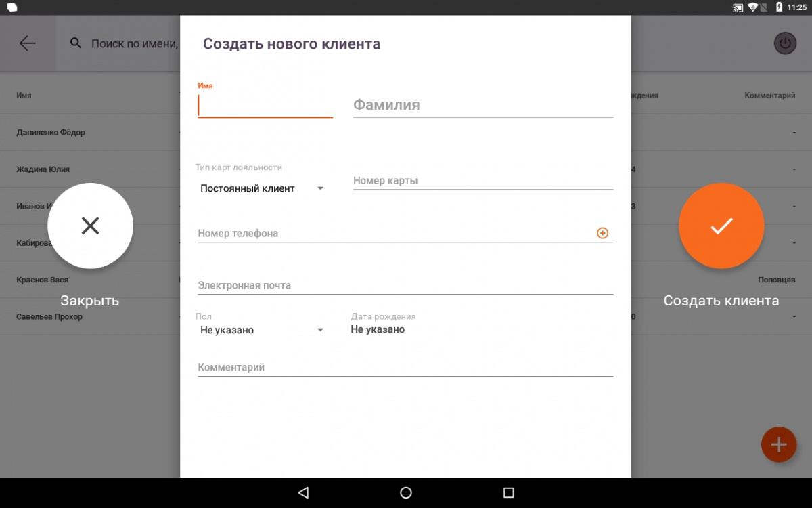Select the Номер карты field
Viewport: 812px width, 508px height.
(483, 181)
